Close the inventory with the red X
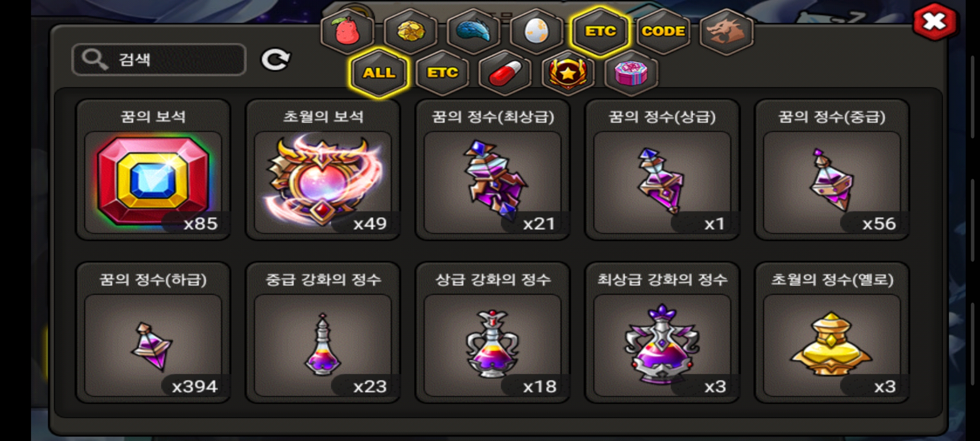Image resolution: width=980 pixels, height=441 pixels. (x=934, y=22)
